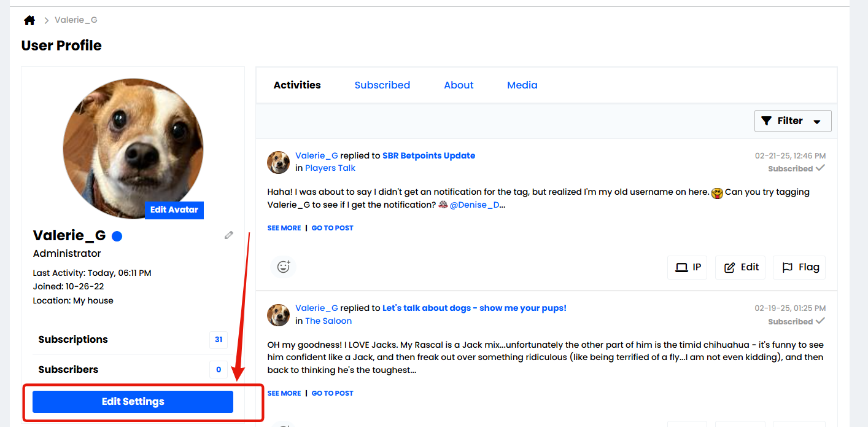Click the User Profile heading
This screenshot has width=868, height=427.
click(x=61, y=45)
